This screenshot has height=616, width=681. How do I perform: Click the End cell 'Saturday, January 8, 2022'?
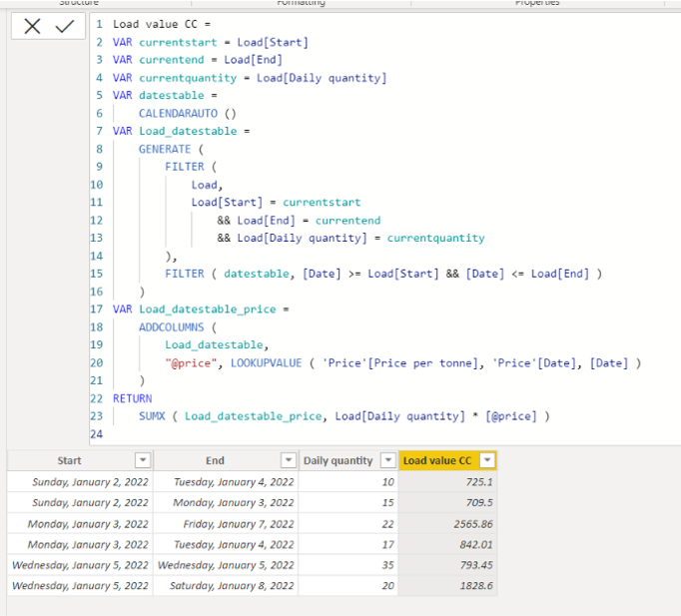[226, 586]
